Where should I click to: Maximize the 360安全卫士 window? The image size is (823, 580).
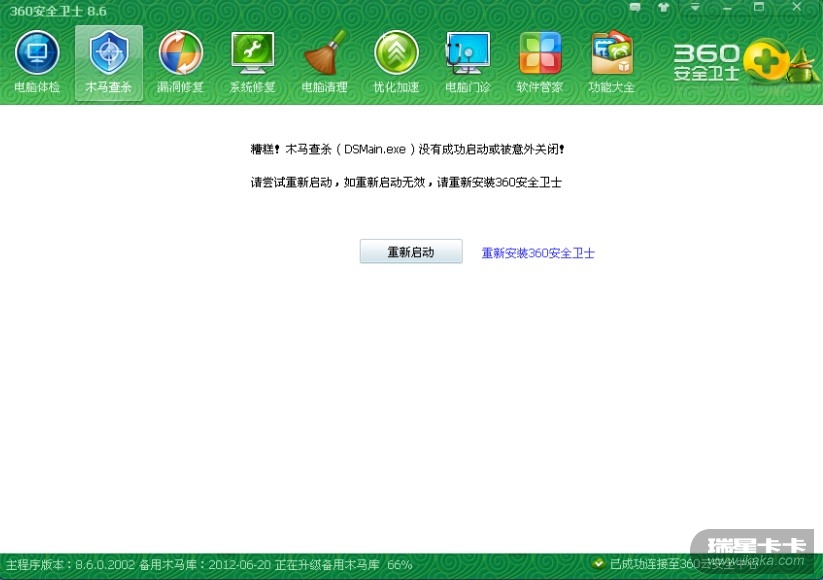point(759,7)
